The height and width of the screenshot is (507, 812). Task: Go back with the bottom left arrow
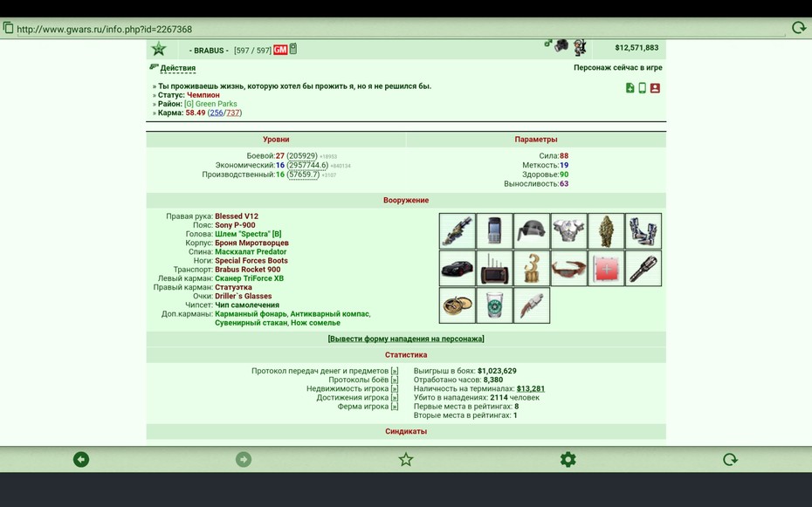tap(81, 459)
